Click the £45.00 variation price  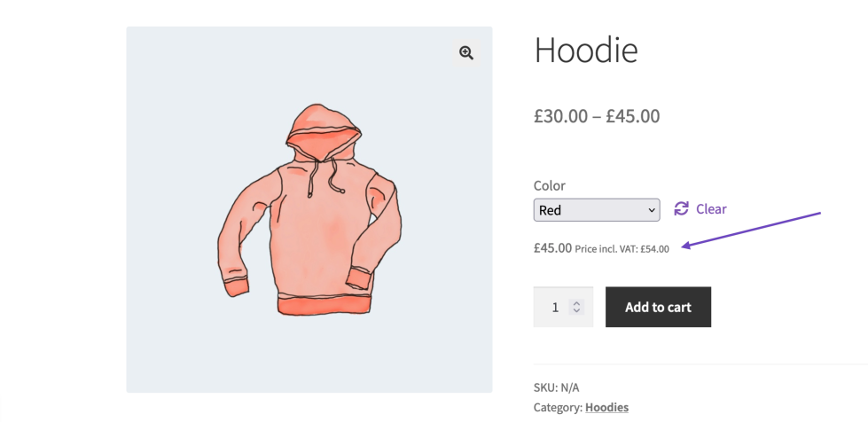click(552, 248)
